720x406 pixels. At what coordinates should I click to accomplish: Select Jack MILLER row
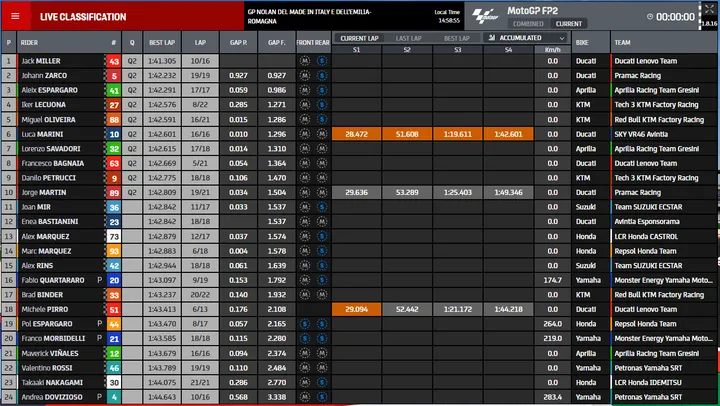click(x=359, y=61)
